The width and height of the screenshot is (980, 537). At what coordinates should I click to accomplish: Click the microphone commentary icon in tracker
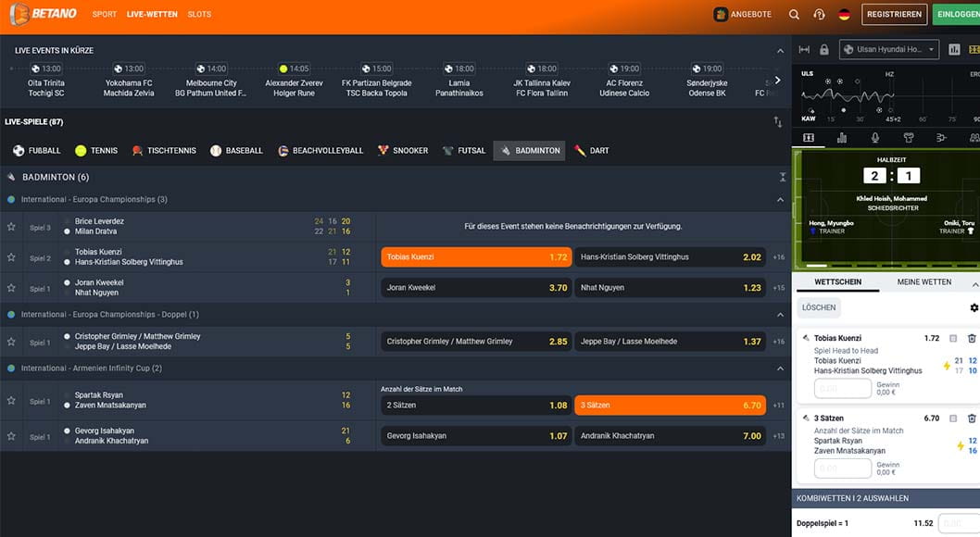pyautogui.click(x=875, y=138)
